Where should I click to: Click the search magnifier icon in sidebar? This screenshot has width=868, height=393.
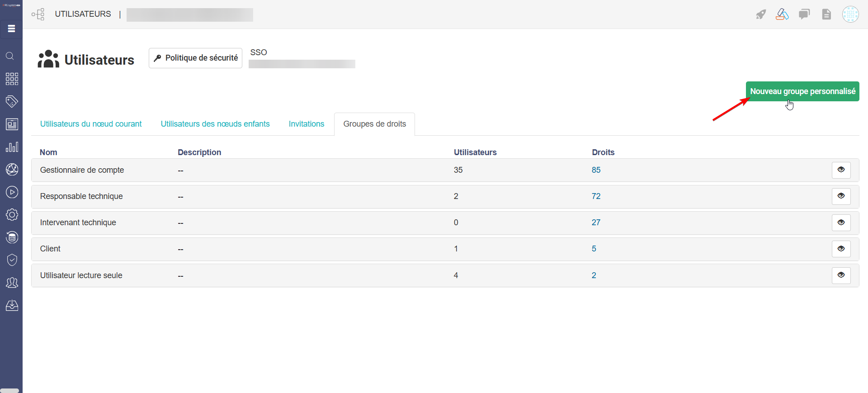[10, 56]
